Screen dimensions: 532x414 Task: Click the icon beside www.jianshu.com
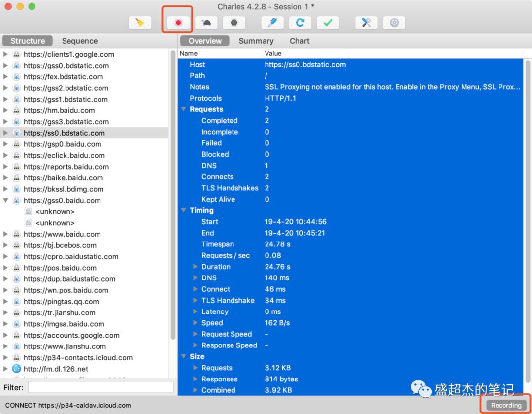[x=16, y=346]
